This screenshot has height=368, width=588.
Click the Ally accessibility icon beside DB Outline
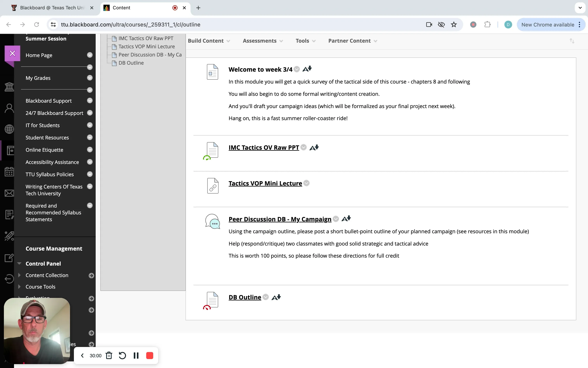(276, 297)
